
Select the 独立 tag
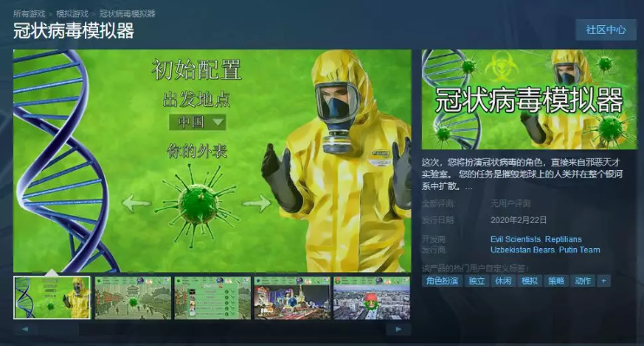click(x=476, y=281)
